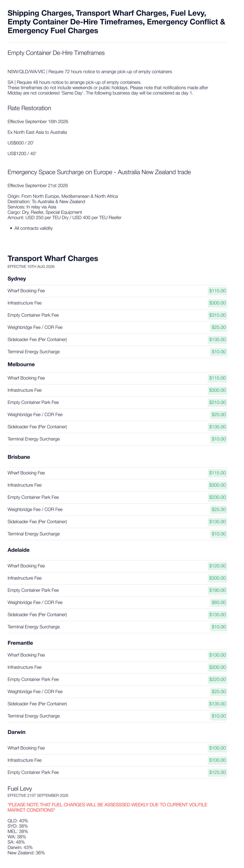This screenshot has width=244, height=868.
Task: Click the Melbourne section heading
Action: tap(21, 365)
